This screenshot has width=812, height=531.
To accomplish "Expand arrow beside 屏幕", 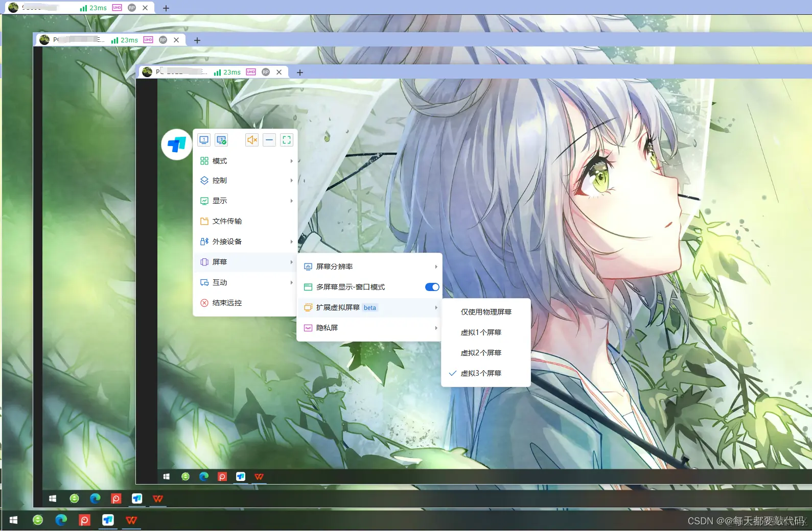I will click(291, 262).
